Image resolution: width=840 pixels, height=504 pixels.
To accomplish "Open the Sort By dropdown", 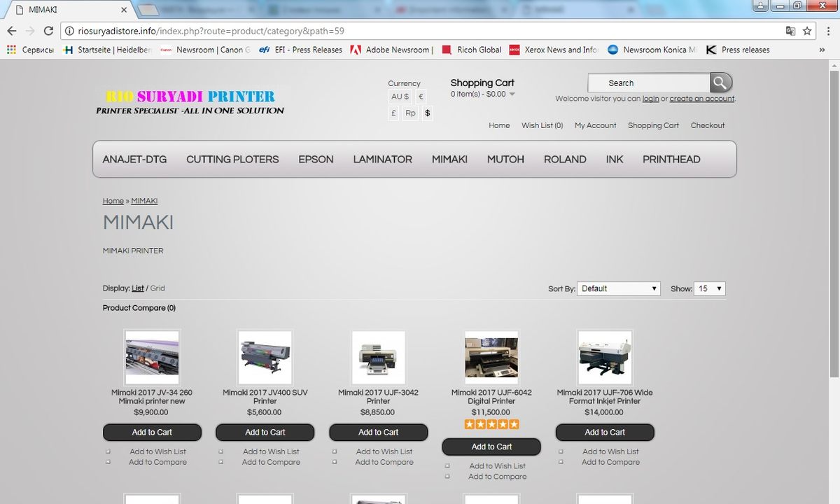I will (x=618, y=288).
